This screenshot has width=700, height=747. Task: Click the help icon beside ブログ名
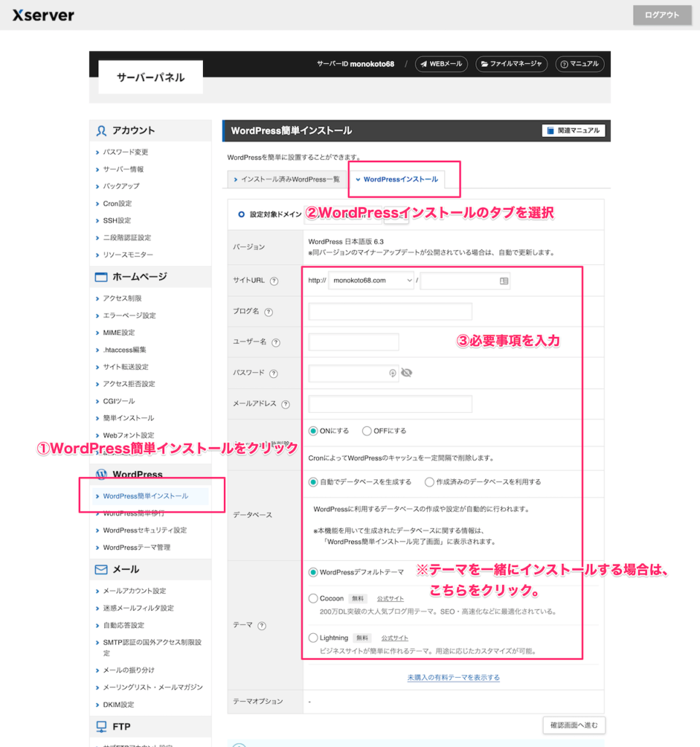point(269,312)
